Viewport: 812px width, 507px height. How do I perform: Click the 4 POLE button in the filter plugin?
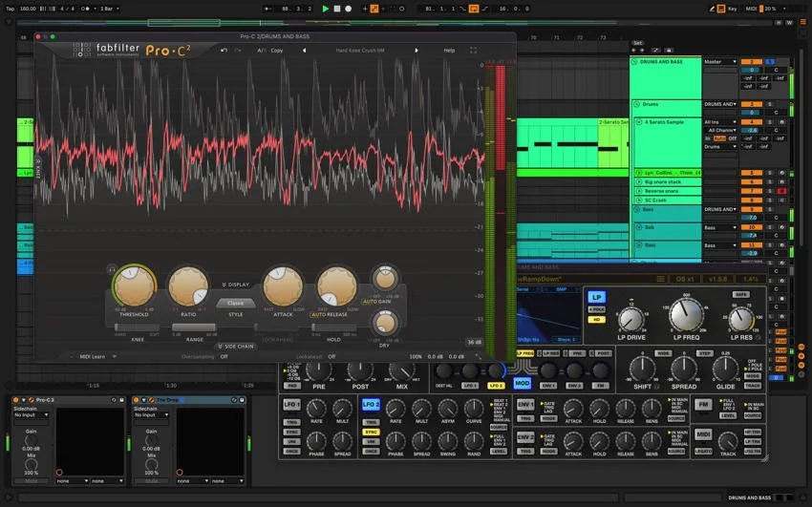point(596,309)
